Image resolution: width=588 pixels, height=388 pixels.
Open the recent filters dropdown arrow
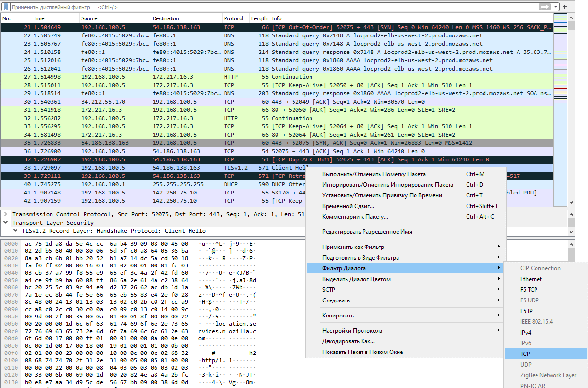click(x=555, y=7)
